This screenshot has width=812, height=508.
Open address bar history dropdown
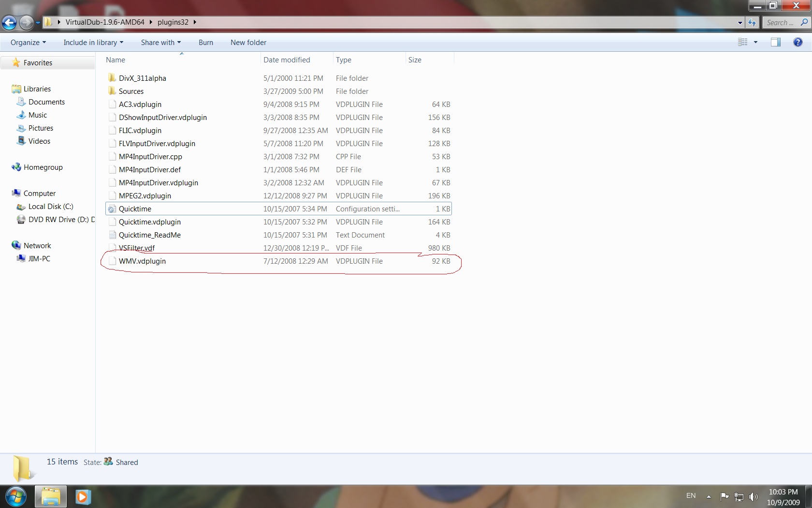point(740,23)
